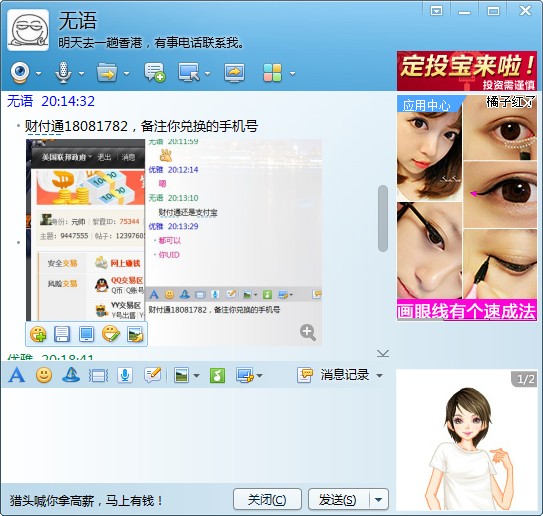This screenshot has width=543, height=516.
Task: Open the font settings letter A icon
Action: tap(17, 375)
